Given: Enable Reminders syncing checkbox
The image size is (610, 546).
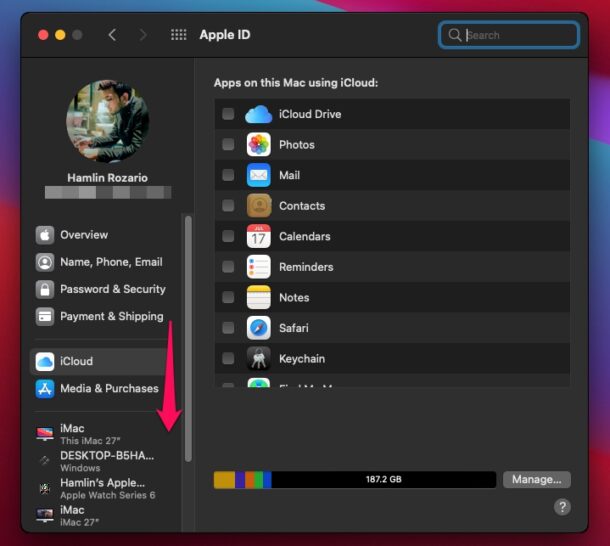Looking at the screenshot, I should [228, 267].
